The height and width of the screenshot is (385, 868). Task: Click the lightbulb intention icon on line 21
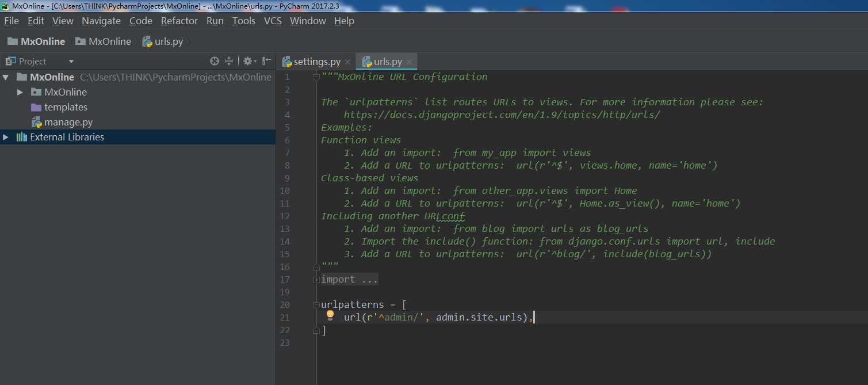click(x=330, y=315)
